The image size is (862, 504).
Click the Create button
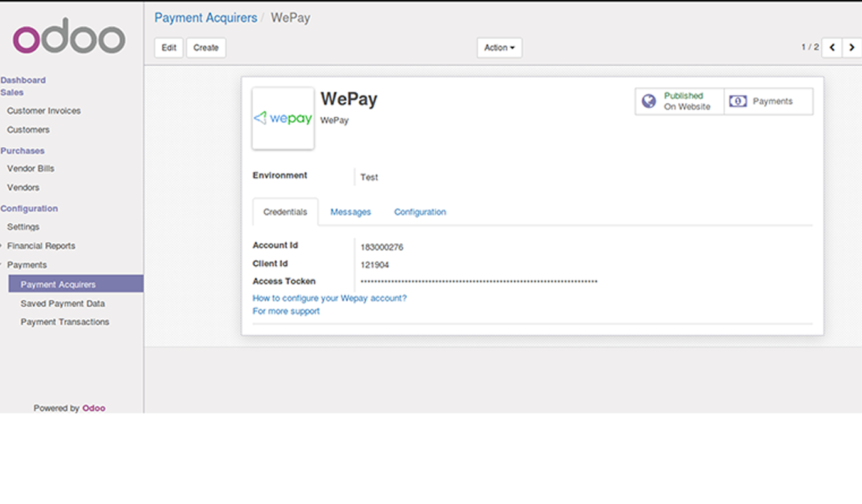click(206, 48)
